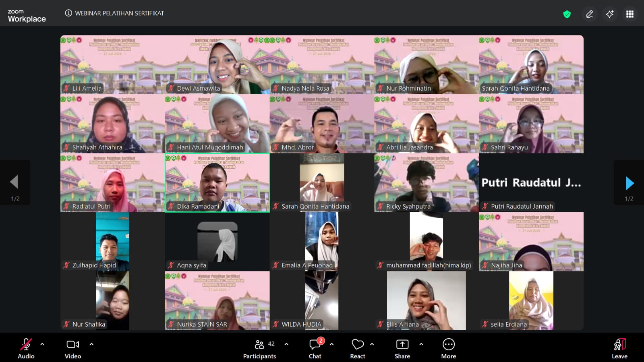Open the grid view layout icon
The image size is (644, 362).
(x=630, y=14)
